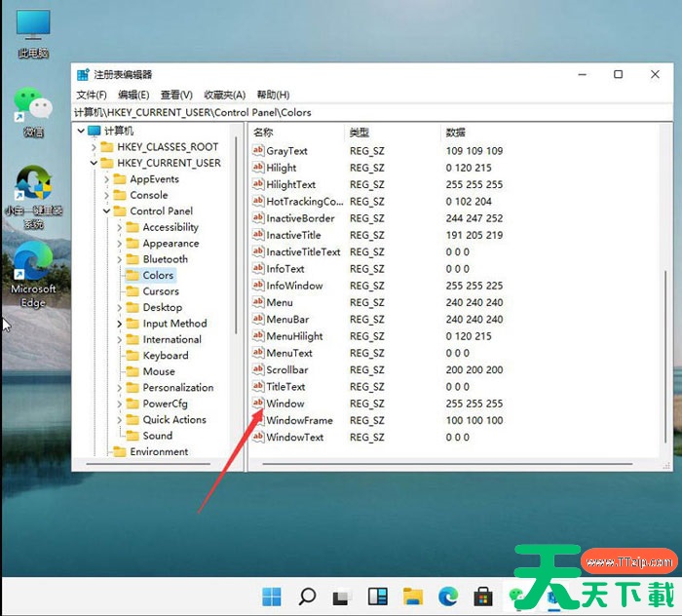This screenshot has width=682, height=616.
Task: Open the 文件(F) menu
Action: [92, 95]
